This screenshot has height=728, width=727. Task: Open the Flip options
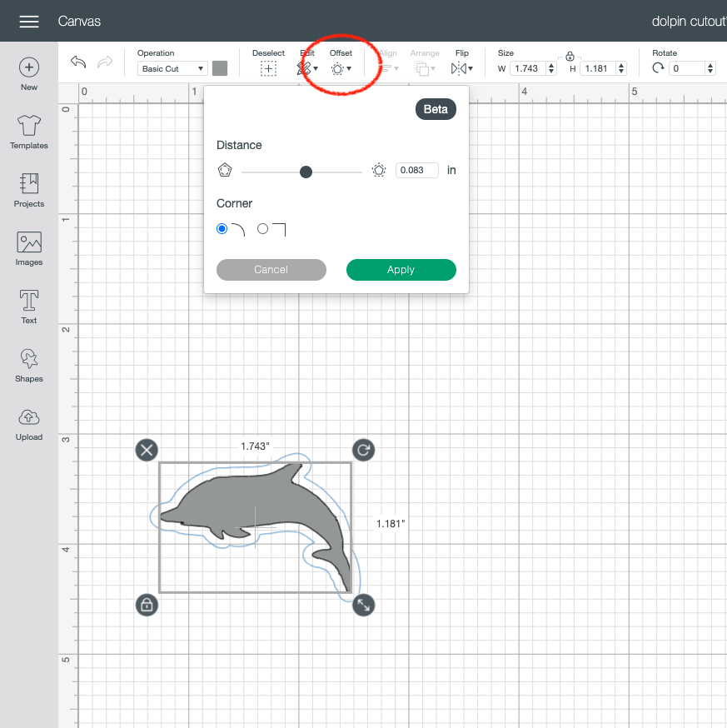coord(462,68)
